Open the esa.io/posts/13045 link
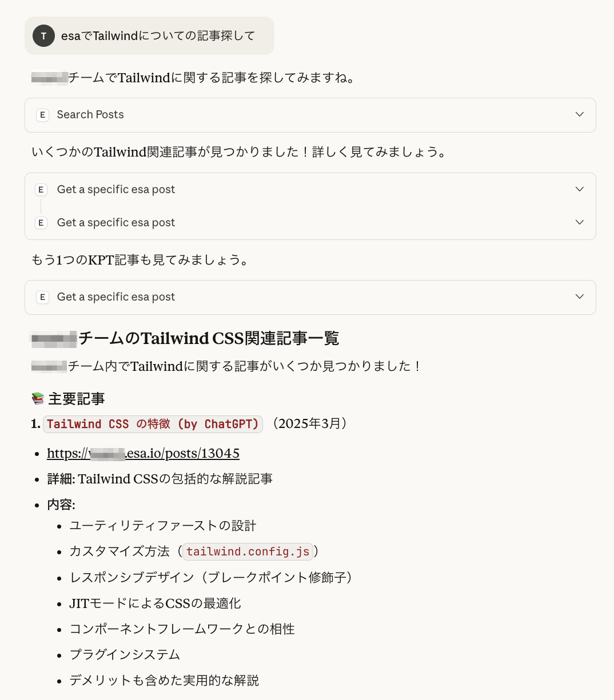614x700 pixels. 143,453
